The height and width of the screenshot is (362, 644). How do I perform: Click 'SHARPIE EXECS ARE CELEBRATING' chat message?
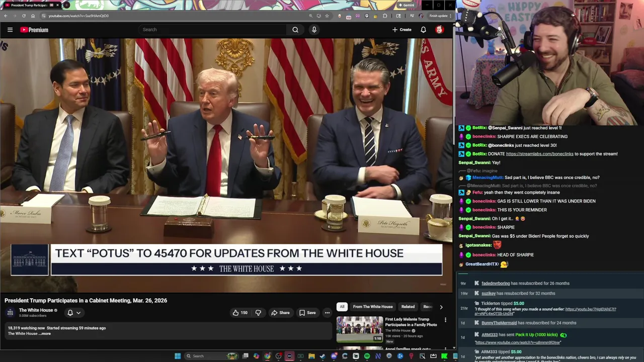click(x=532, y=136)
